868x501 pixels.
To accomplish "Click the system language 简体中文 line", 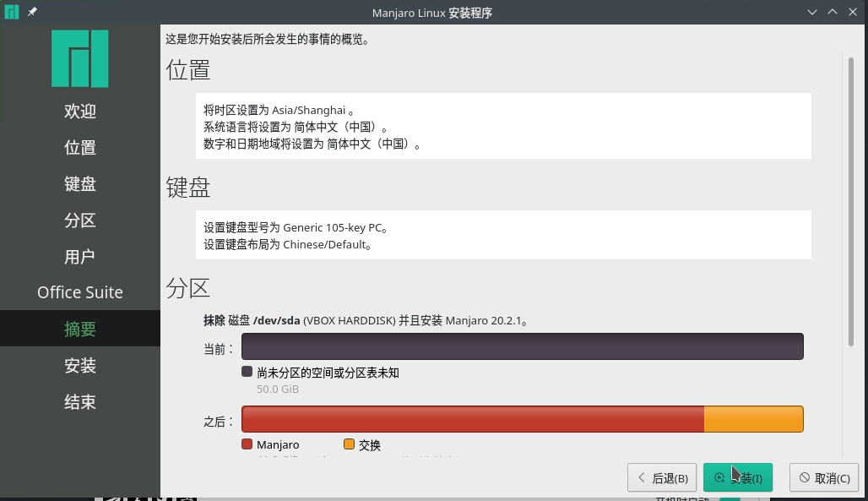I will 296,127.
